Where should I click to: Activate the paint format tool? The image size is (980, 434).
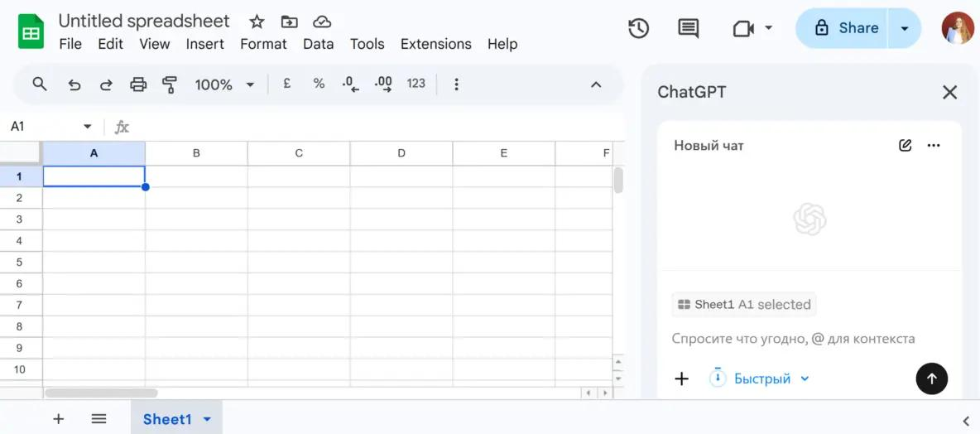(170, 84)
